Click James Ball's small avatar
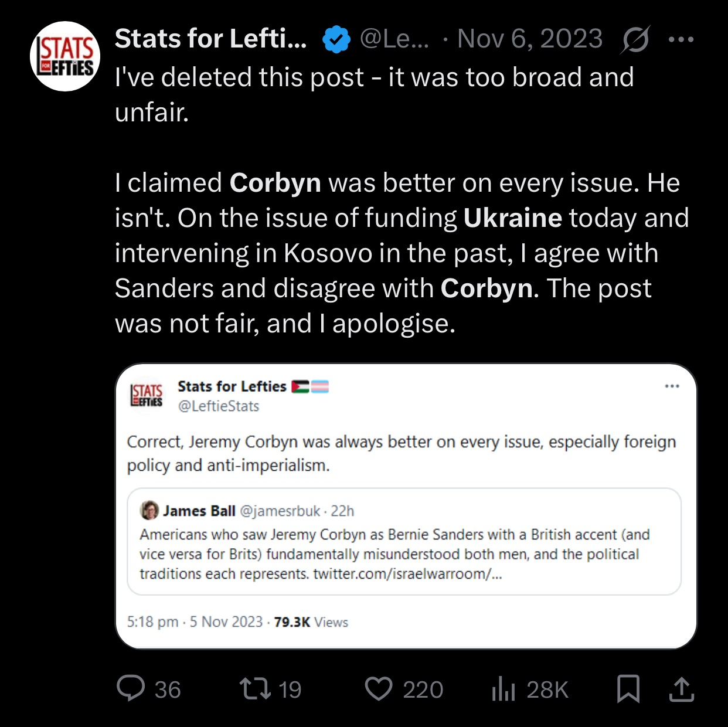This screenshot has height=727, width=728. (149, 511)
